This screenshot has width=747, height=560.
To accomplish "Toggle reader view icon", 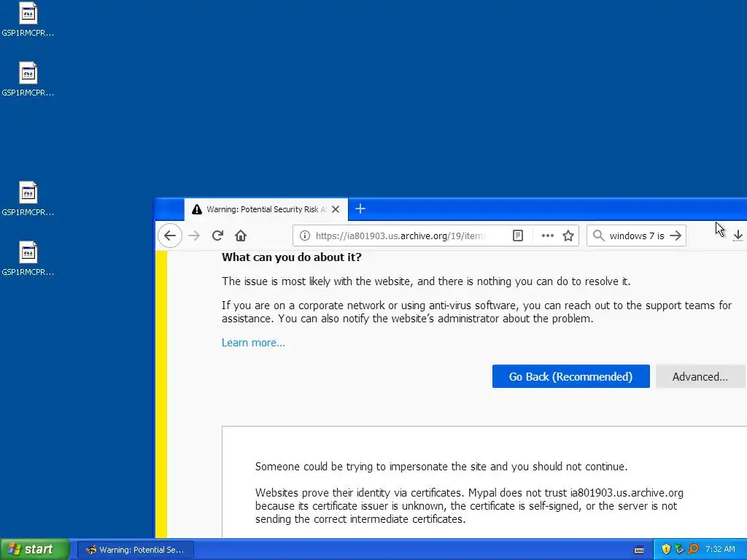I will coord(518,236).
